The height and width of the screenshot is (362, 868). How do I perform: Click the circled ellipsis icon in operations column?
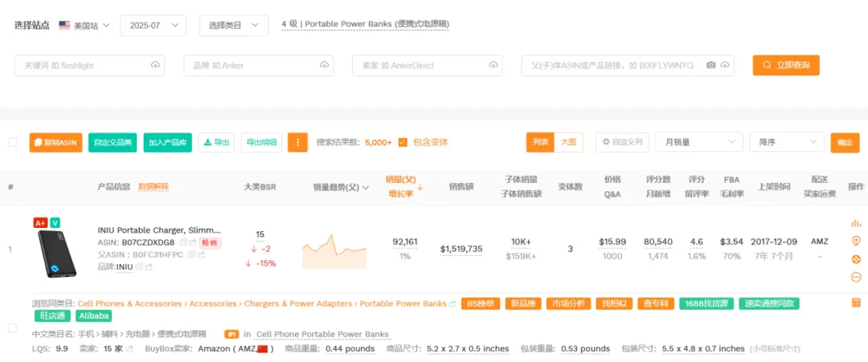pos(856,277)
